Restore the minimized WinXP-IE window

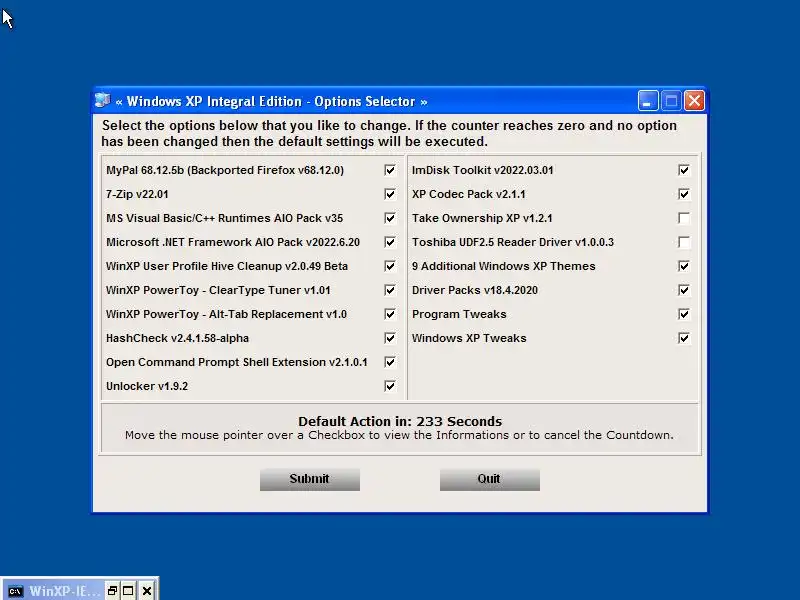[x=112, y=591]
